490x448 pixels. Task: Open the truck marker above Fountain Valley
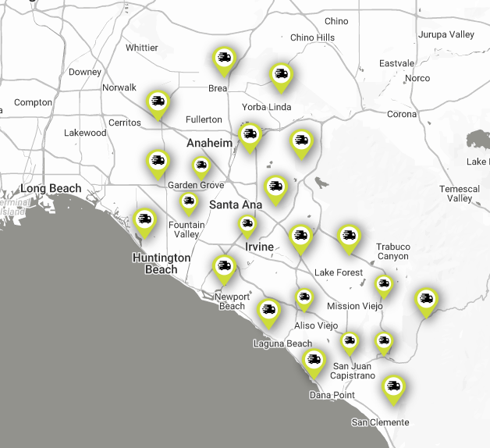pos(189,202)
